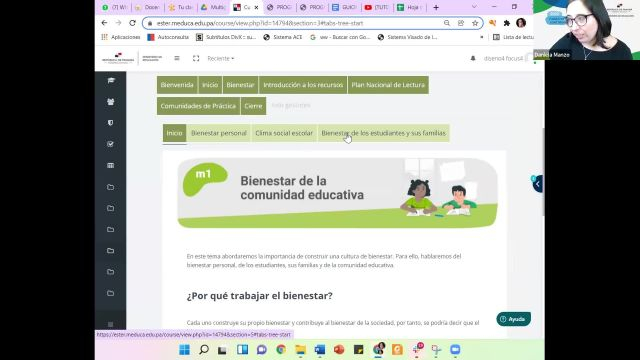Click the page vertical scrollbar

pos(543,171)
